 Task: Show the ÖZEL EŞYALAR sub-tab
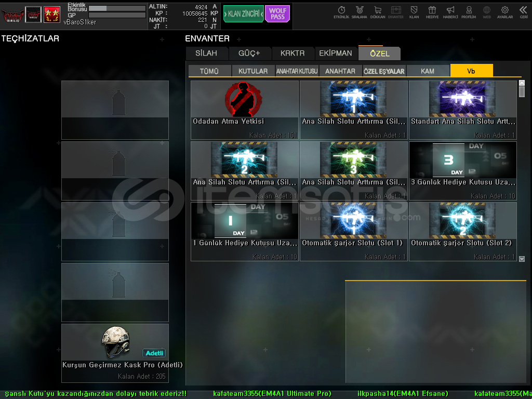point(384,71)
